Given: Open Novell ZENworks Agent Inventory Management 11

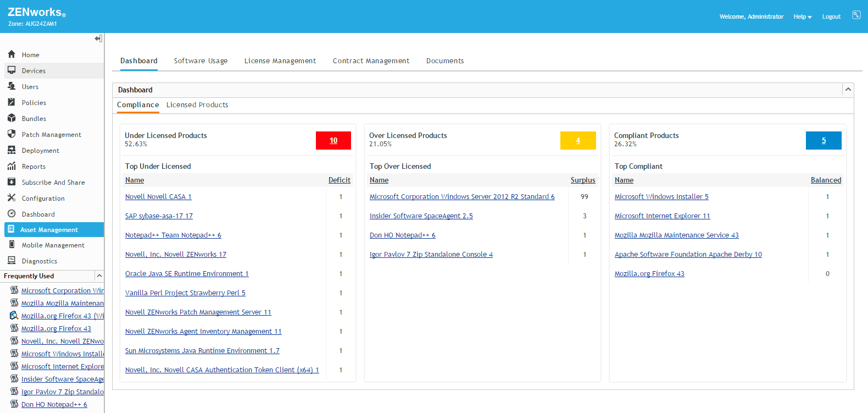Looking at the screenshot, I should [203, 331].
